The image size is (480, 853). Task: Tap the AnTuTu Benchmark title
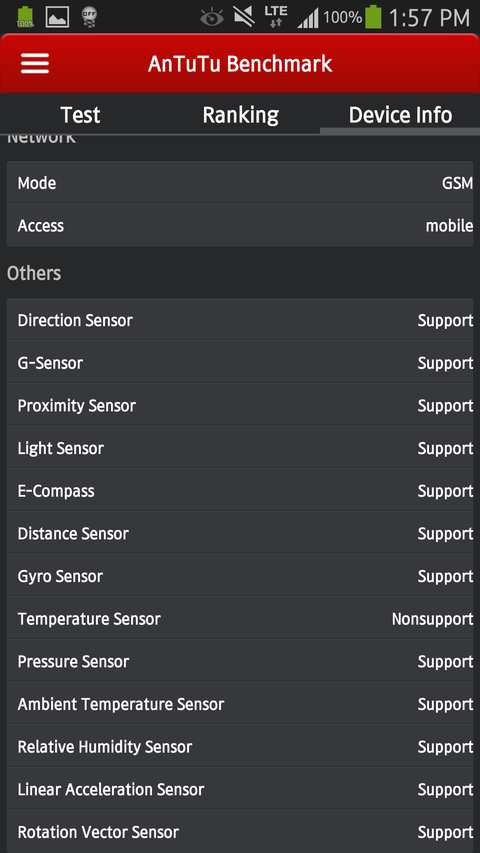240,64
